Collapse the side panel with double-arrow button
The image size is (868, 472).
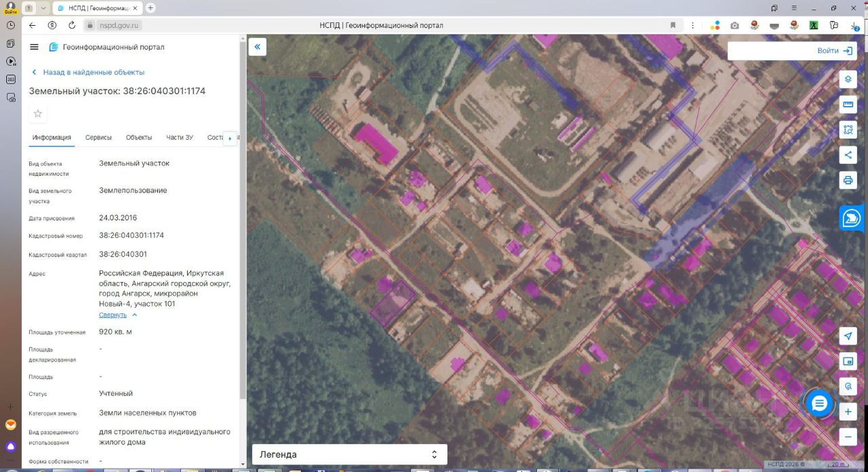click(258, 47)
